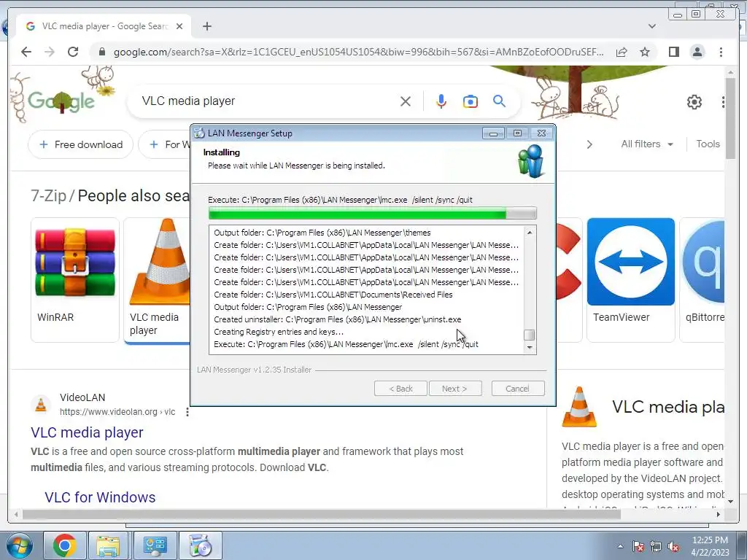747x560 pixels.
Task: Open the Chrome three-dot menu
Action: 721,52
